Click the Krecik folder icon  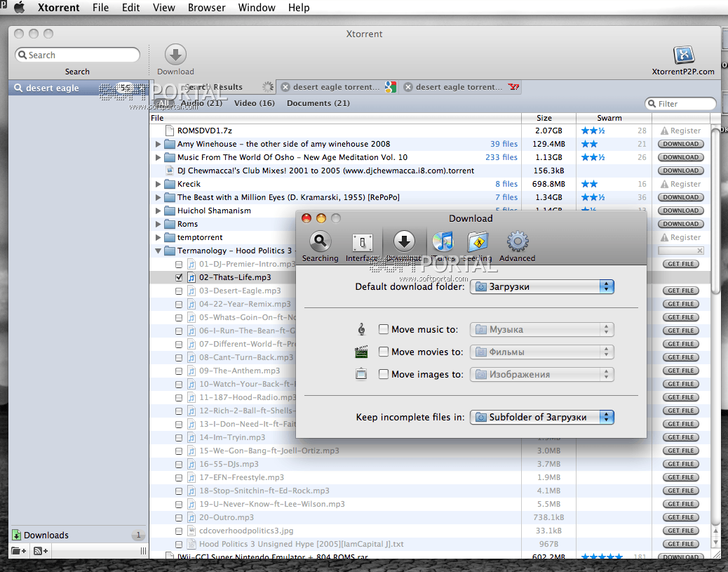(x=170, y=184)
